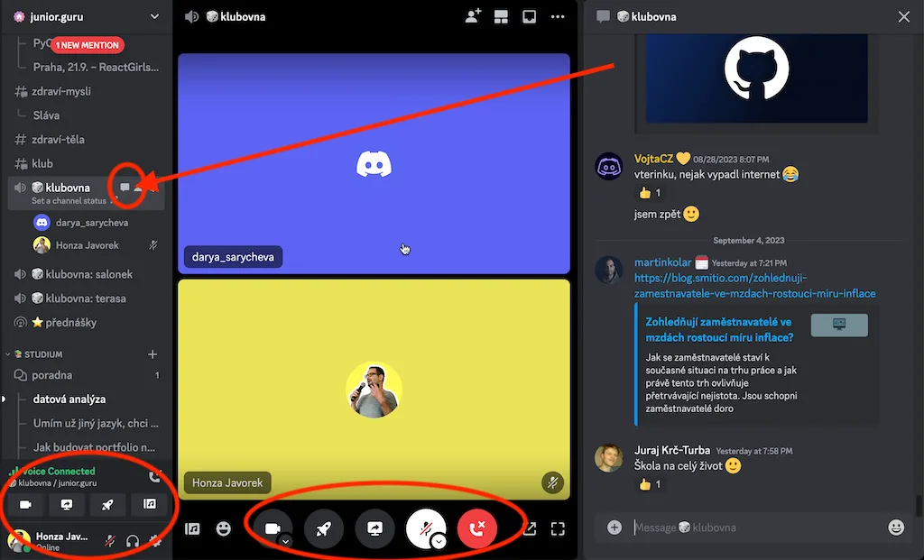Disconnect via phone icon beside Voice Connected
Viewport: 924px width, 560px height.
[x=155, y=476]
